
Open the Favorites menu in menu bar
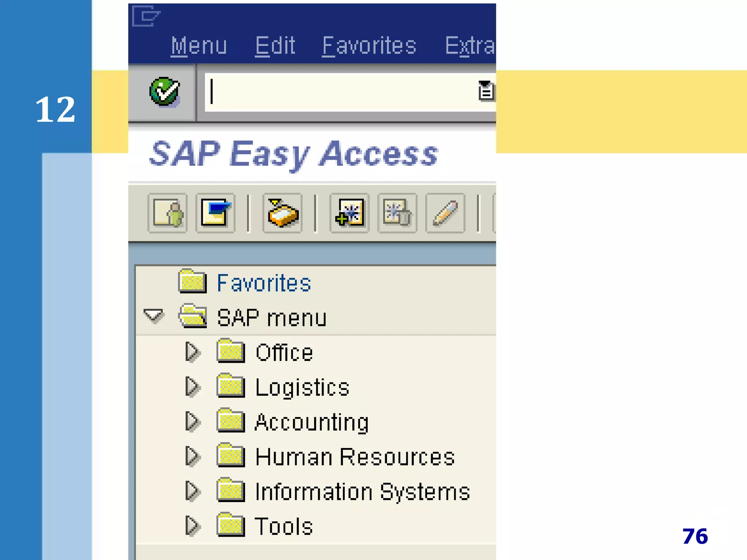(369, 46)
